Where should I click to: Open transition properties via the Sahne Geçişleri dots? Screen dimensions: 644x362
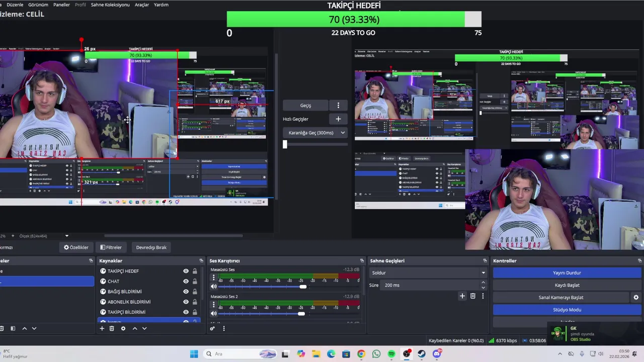pos(482,296)
